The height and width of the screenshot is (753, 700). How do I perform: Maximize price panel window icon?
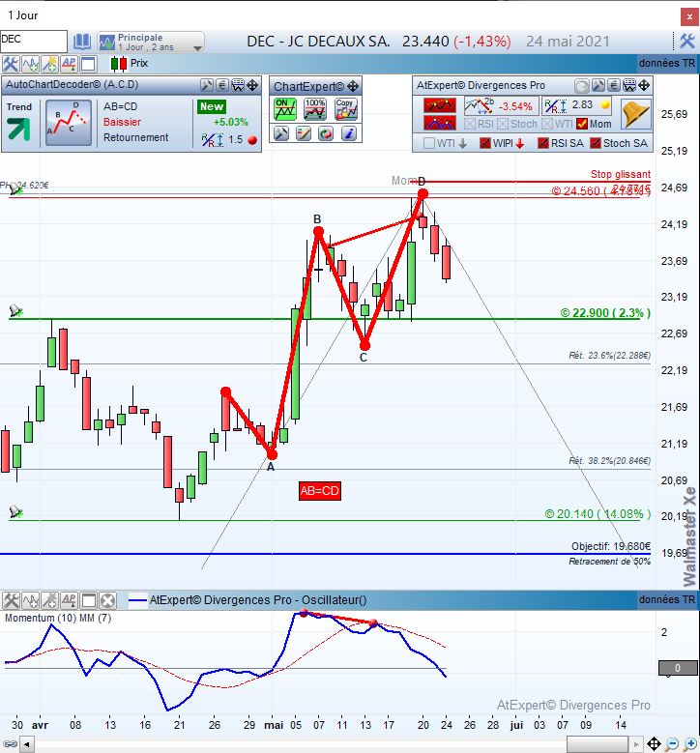click(88, 64)
